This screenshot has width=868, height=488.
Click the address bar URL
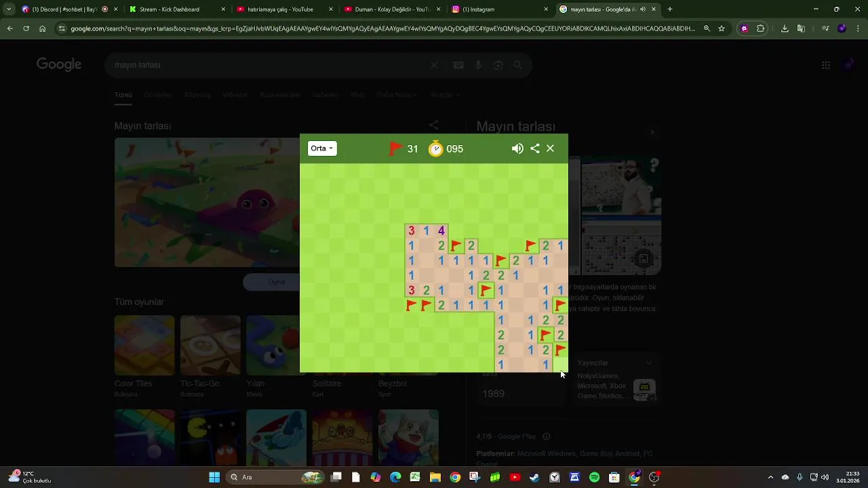383,28
